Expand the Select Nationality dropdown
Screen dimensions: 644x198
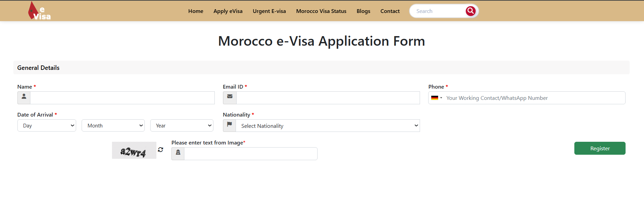coord(327,126)
